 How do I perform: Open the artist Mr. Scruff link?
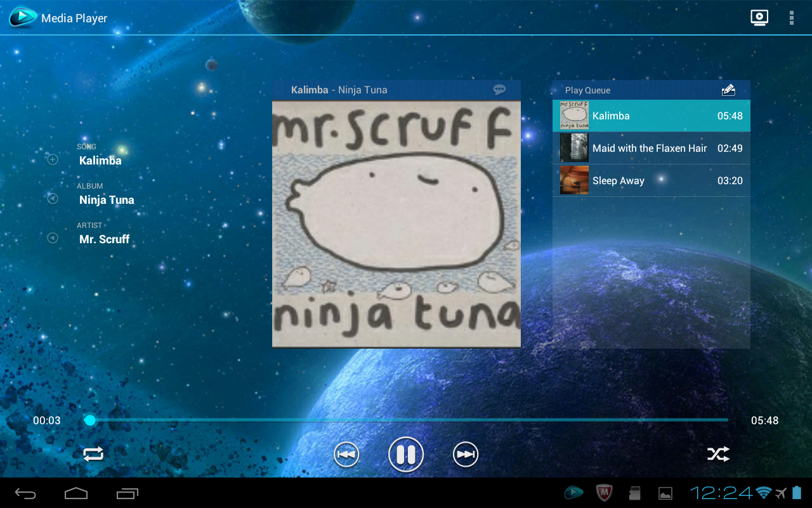104,239
